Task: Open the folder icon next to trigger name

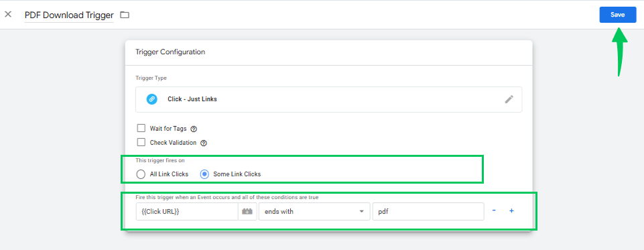Action: (x=125, y=15)
